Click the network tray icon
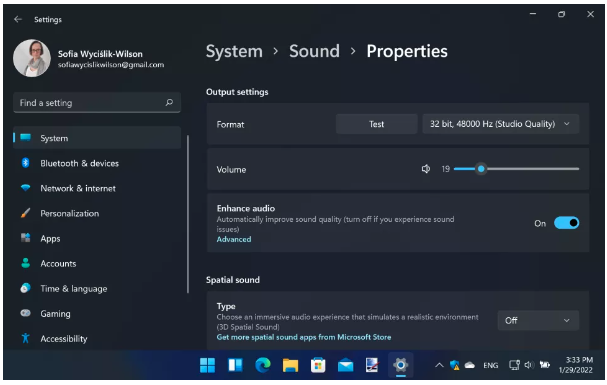The width and height of the screenshot is (607, 385). pos(514,365)
